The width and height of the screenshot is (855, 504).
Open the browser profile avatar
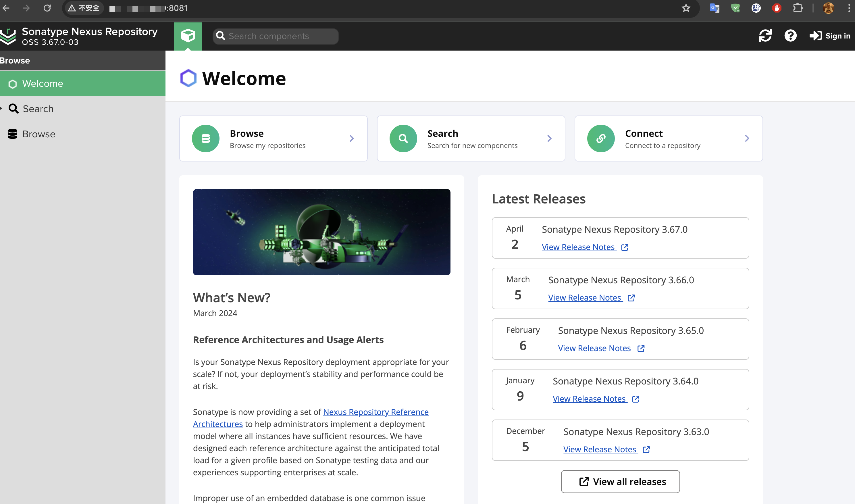(829, 8)
